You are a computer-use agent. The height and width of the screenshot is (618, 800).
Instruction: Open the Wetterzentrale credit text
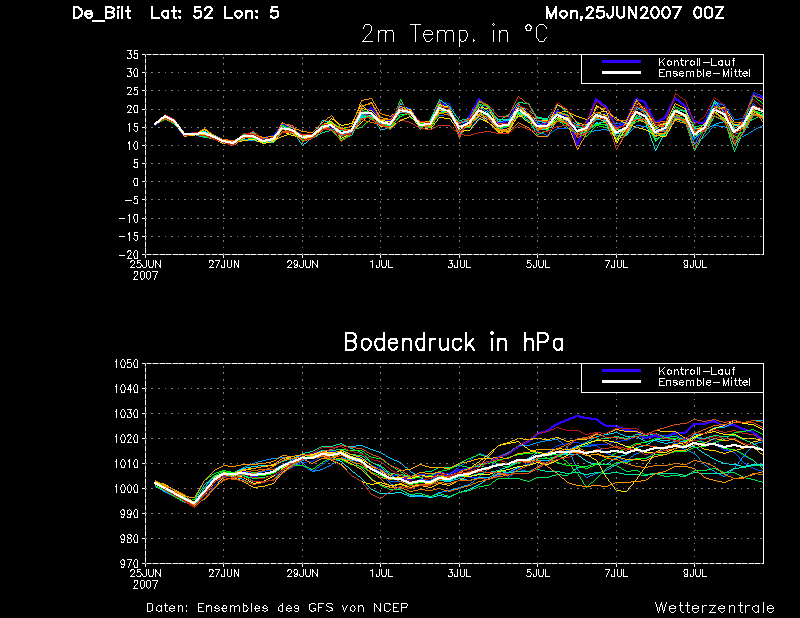pyautogui.click(x=714, y=607)
